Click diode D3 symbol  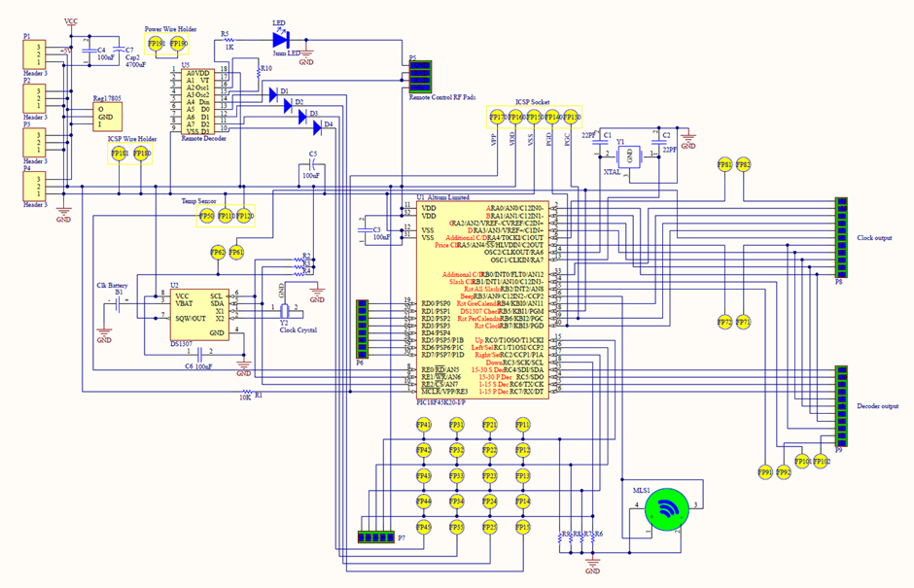(x=302, y=118)
